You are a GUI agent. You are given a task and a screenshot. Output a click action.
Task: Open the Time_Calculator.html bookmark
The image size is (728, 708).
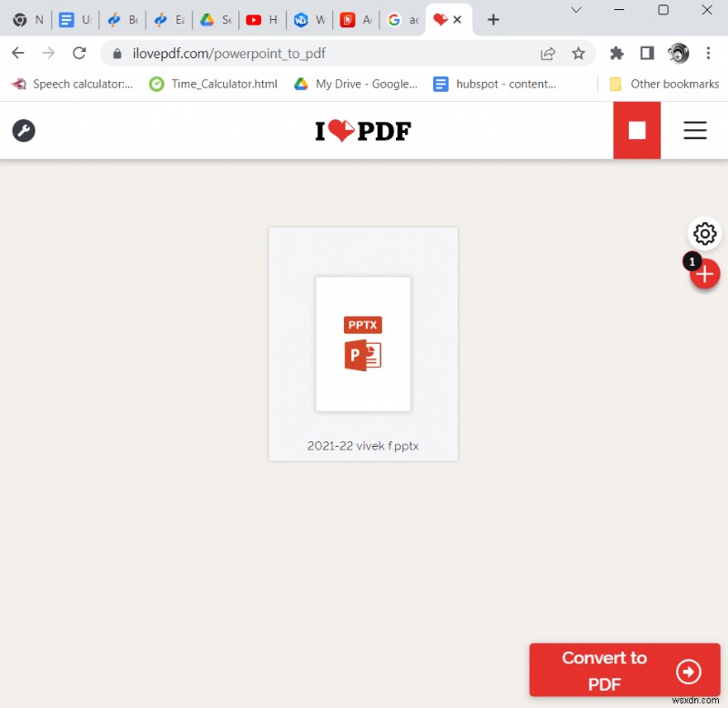pyautogui.click(x=212, y=84)
